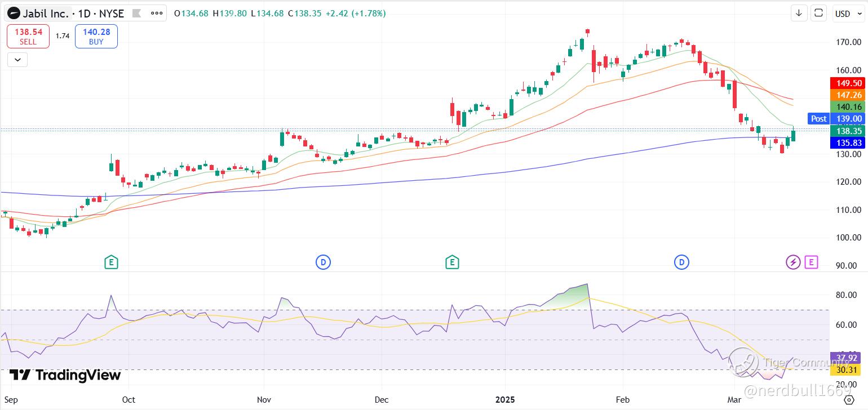This screenshot has width=868, height=410.
Task: Open the USD currency dropdown
Action: (x=848, y=13)
